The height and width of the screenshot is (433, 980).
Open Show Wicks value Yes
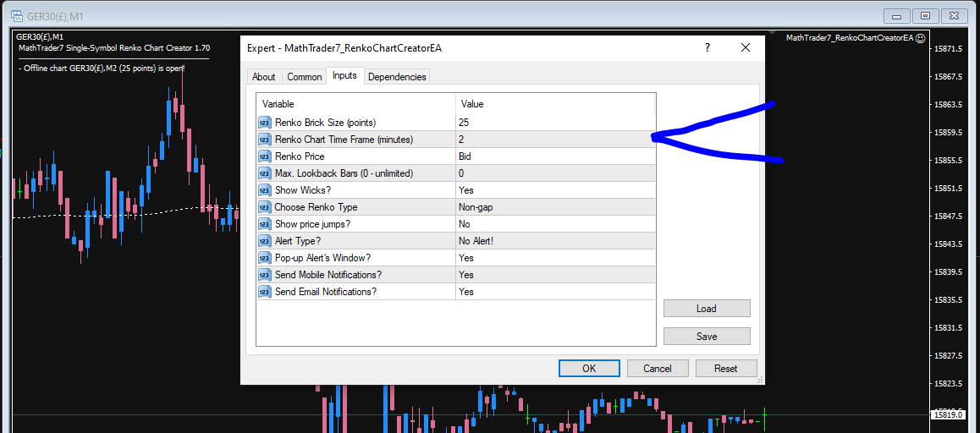[555, 190]
